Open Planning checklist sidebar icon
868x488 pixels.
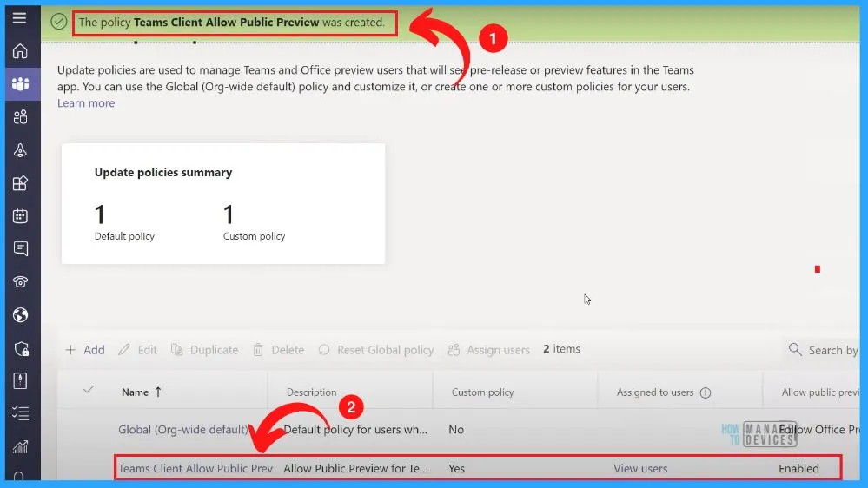21,413
